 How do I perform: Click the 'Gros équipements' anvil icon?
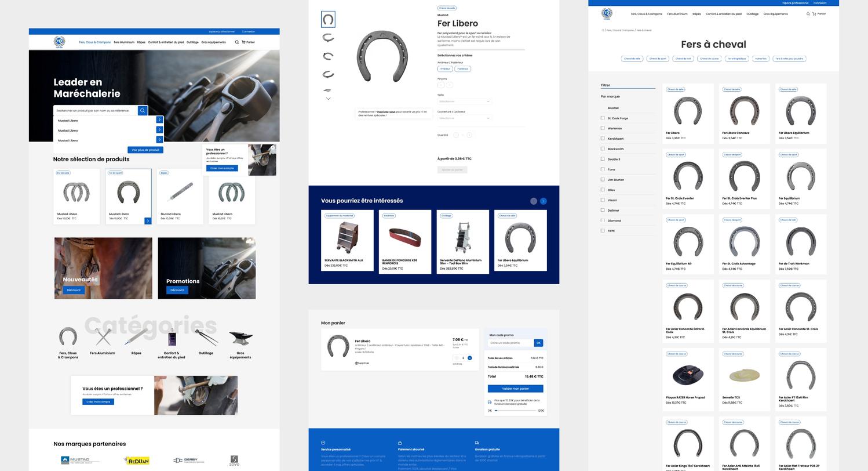pos(240,338)
